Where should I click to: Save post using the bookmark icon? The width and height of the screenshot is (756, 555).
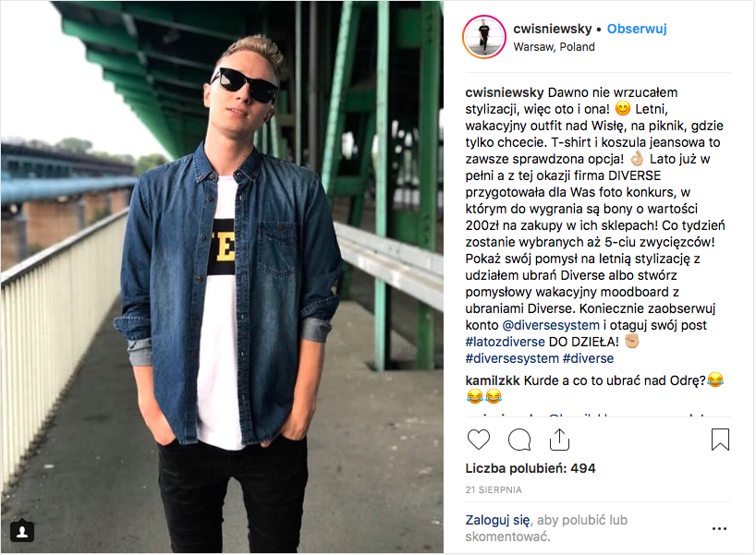[x=720, y=440]
